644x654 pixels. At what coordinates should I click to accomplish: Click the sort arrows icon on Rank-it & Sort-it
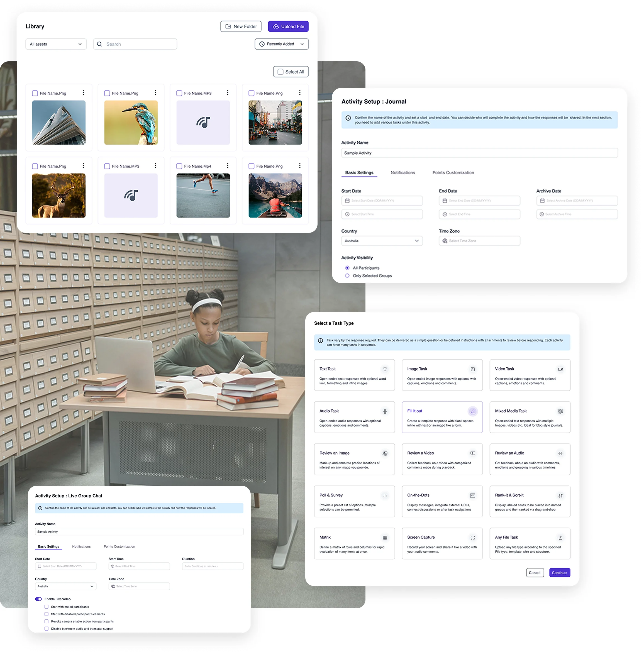(x=560, y=496)
